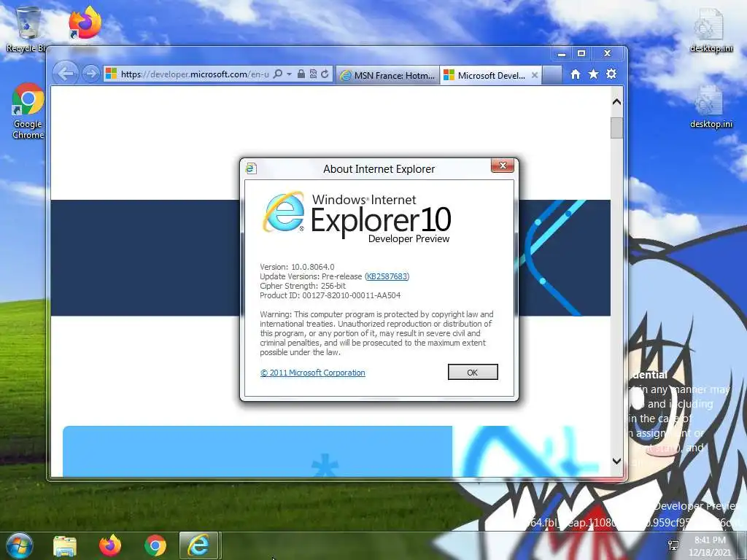Close the Microsoft Devel... tab
This screenshot has height=560, width=747.
[x=535, y=75]
